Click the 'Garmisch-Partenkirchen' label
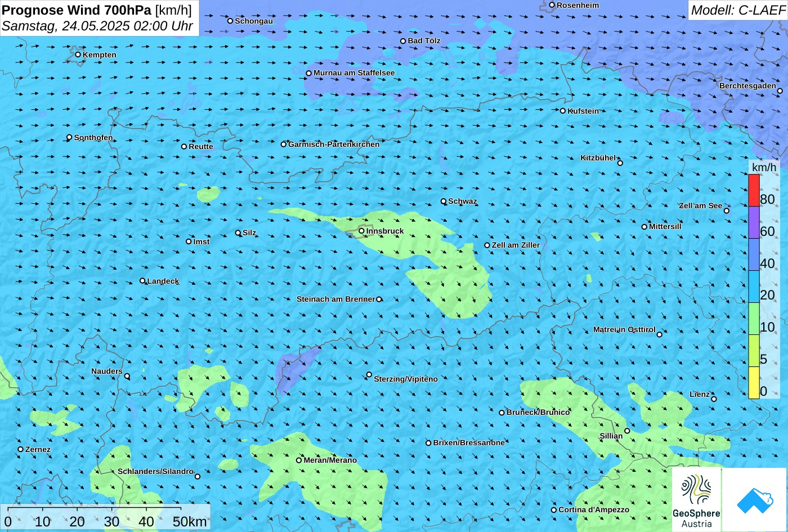This screenshot has height=532, width=788. pos(334,144)
